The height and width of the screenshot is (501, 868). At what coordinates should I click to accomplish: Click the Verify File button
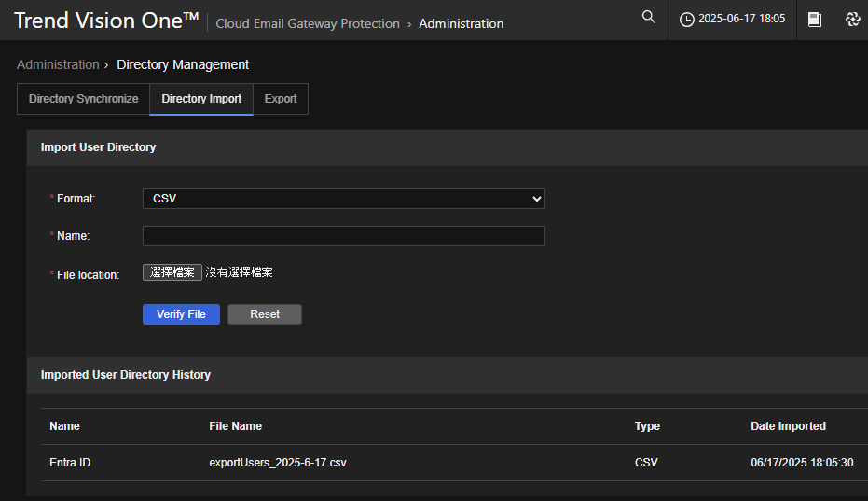pos(181,314)
